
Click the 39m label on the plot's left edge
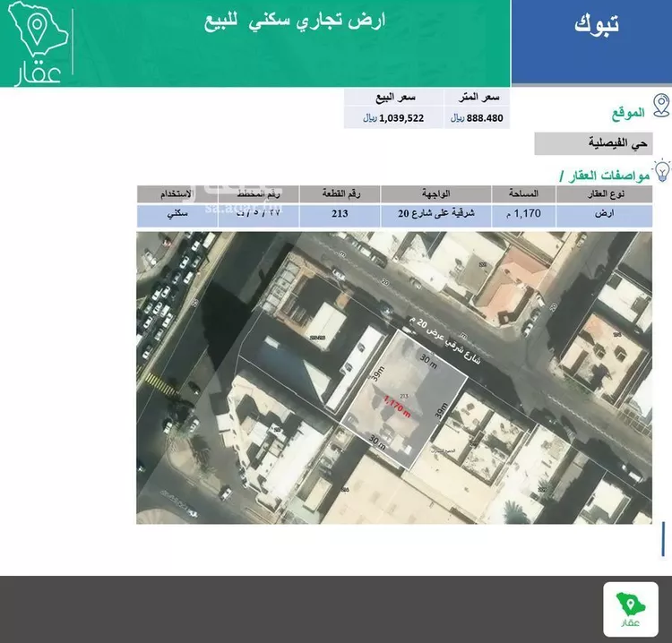click(377, 374)
